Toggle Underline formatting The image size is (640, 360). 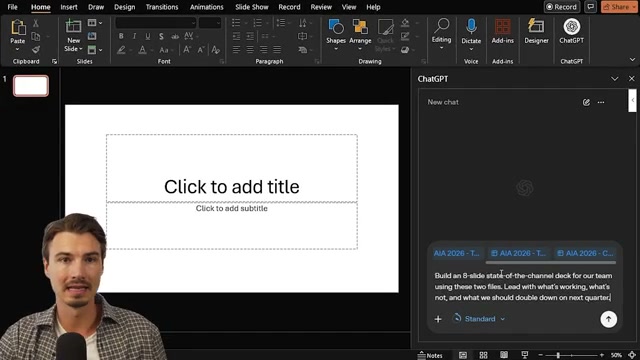coord(148,36)
